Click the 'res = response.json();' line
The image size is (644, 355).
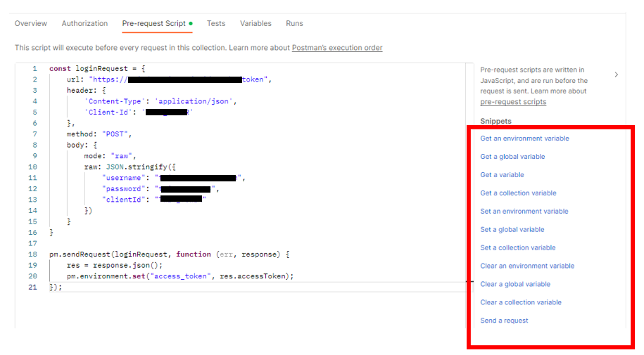115,266
